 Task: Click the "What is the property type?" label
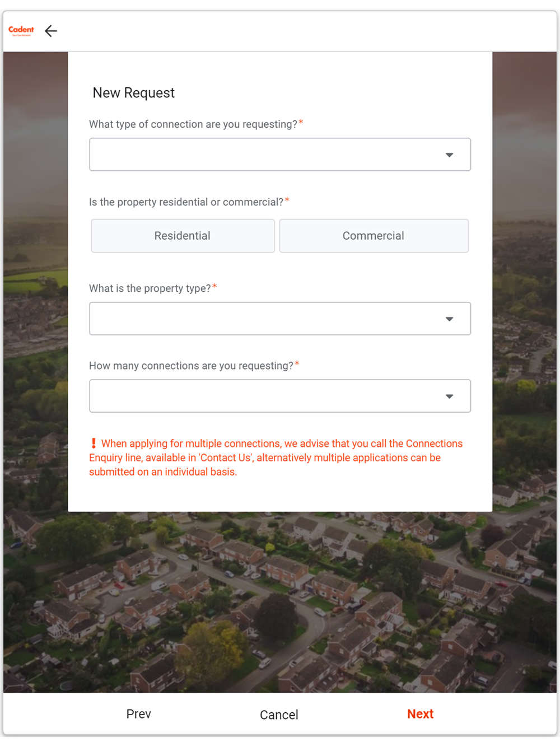150,288
